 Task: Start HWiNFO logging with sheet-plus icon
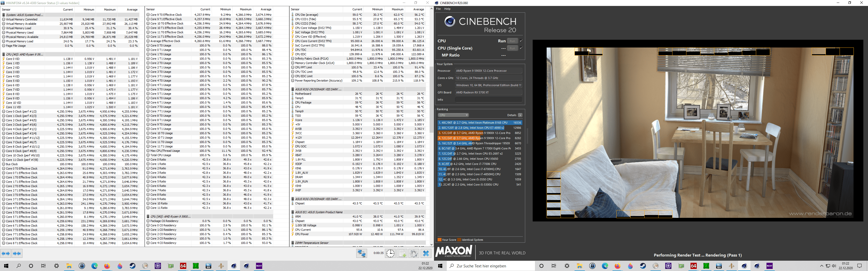tap(402, 253)
